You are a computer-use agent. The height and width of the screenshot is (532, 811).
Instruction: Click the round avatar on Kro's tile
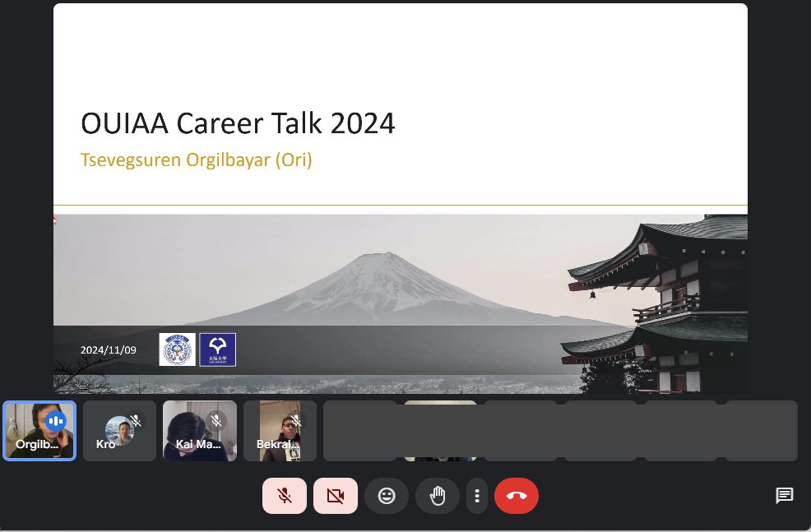[x=119, y=429]
